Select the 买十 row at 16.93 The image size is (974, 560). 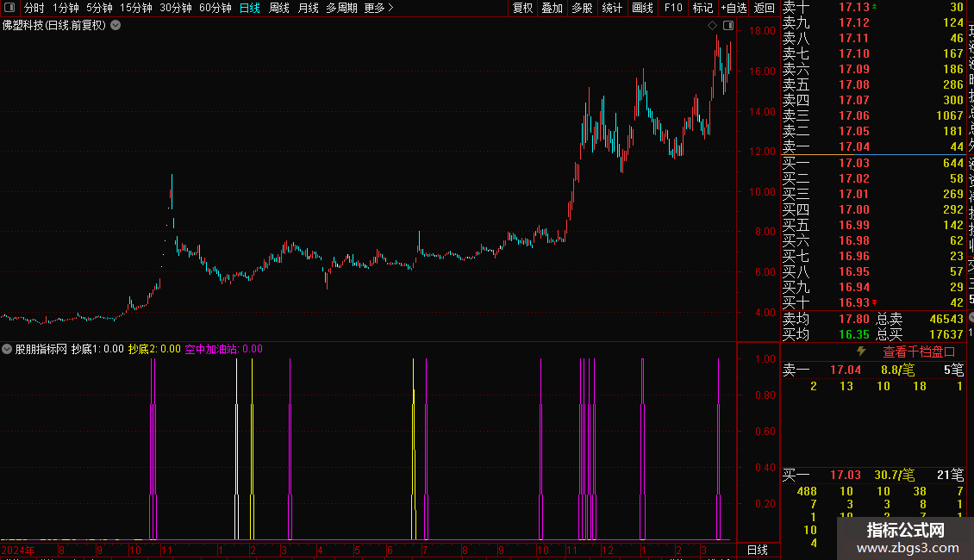click(873, 302)
